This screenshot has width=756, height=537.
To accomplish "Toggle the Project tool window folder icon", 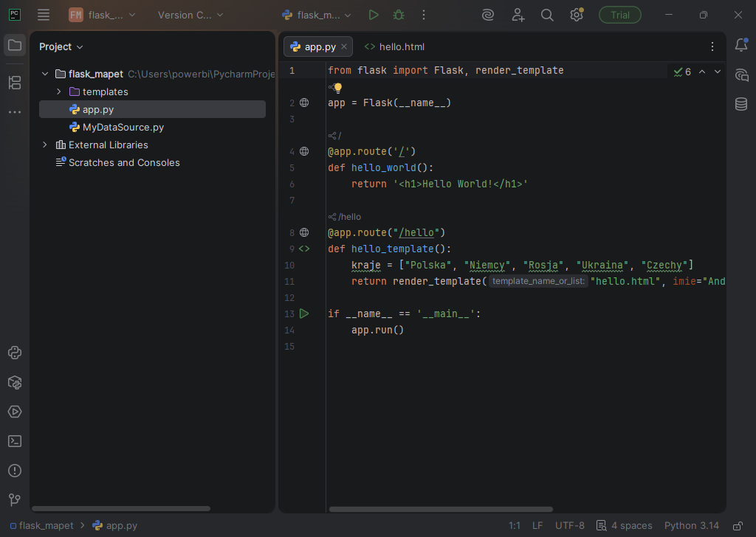I will click(x=15, y=45).
